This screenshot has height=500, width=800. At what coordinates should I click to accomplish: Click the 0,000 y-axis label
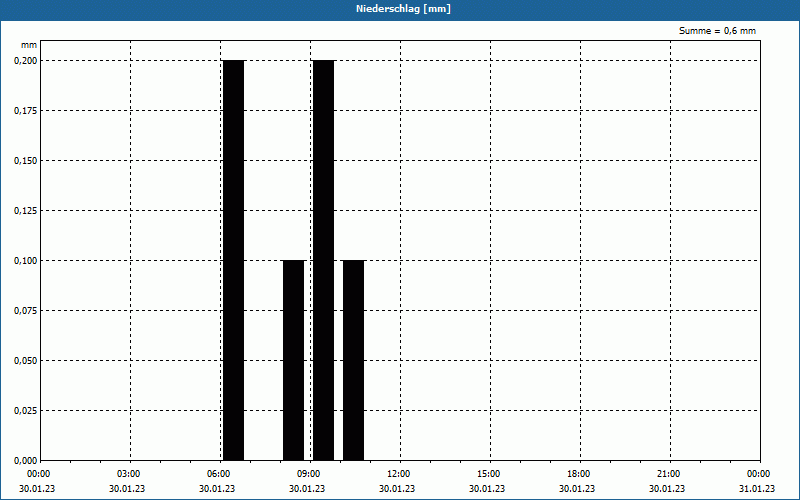26,461
